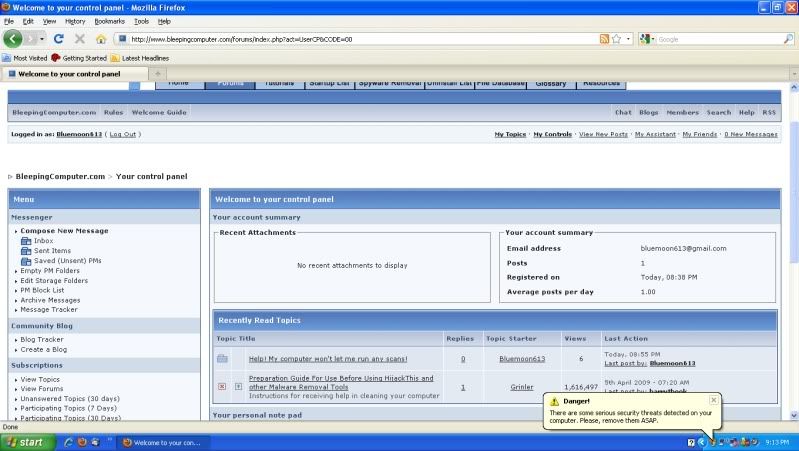The width and height of the screenshot is (799, 451).
Task: Click the Inbox folder icon in Messenger
Action: (x=26, y=241)
